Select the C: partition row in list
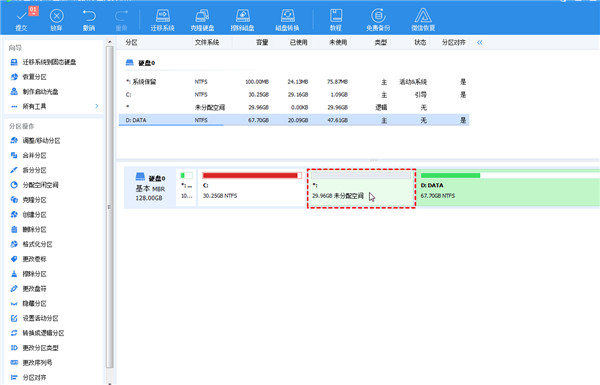 pyautogui.click(x=294, y=95)
